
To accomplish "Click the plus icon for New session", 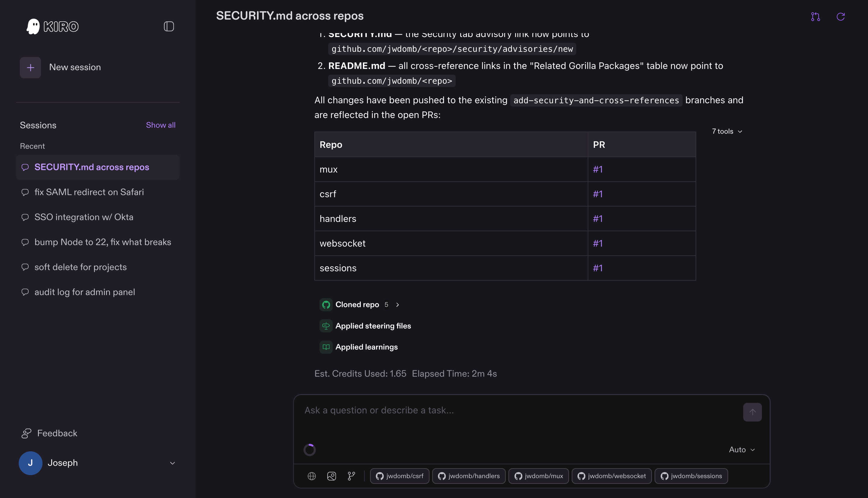I will 30,67.
